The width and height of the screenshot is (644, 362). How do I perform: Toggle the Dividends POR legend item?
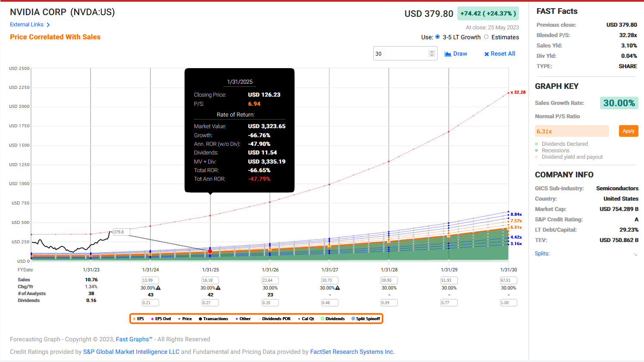pyautogui.click(x=274, y=319)
